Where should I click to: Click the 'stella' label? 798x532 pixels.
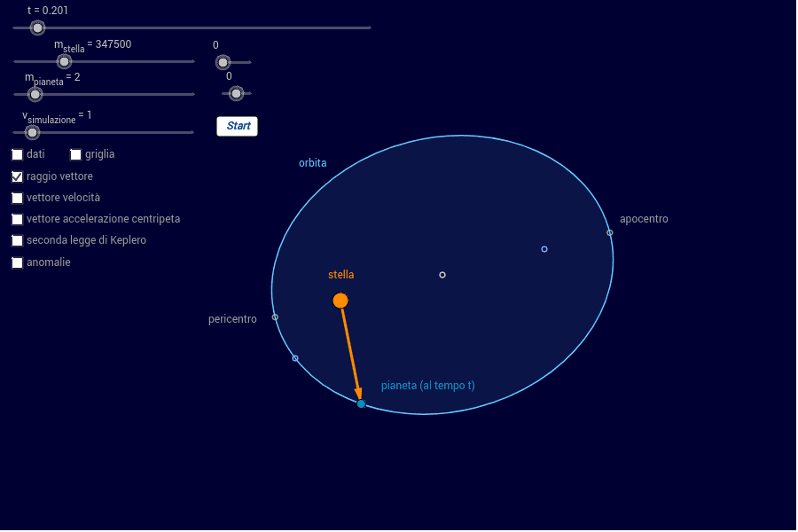click(341, 275)
